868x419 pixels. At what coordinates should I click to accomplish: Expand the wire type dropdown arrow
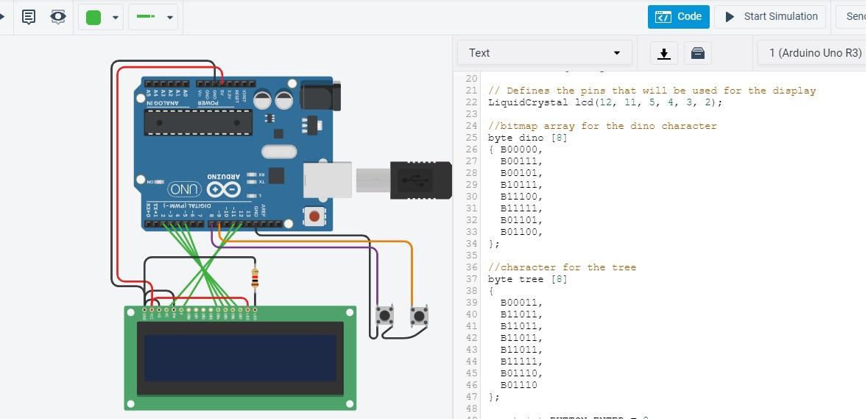tap(170, 18)
